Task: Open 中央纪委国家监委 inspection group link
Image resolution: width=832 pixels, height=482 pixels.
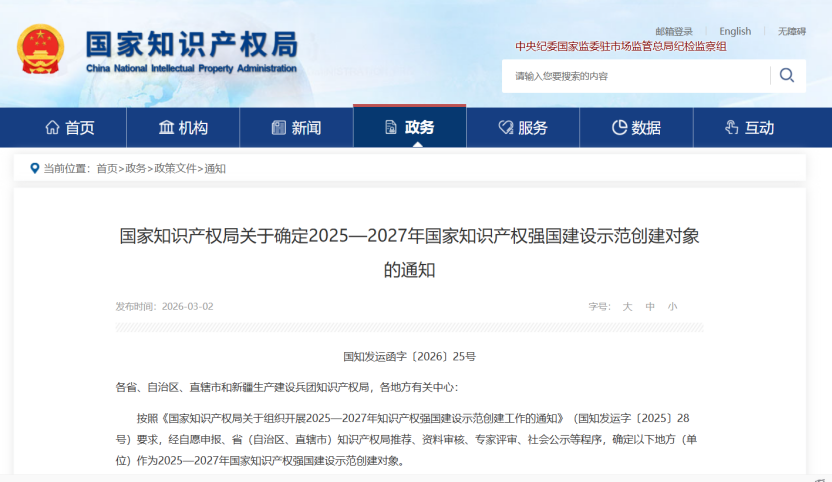Action: click(620, 46)
